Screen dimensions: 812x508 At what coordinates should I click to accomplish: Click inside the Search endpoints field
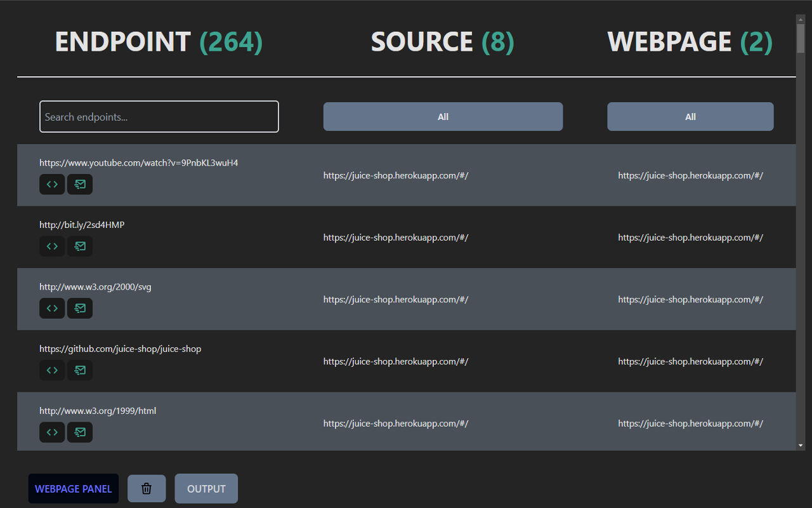159,116
